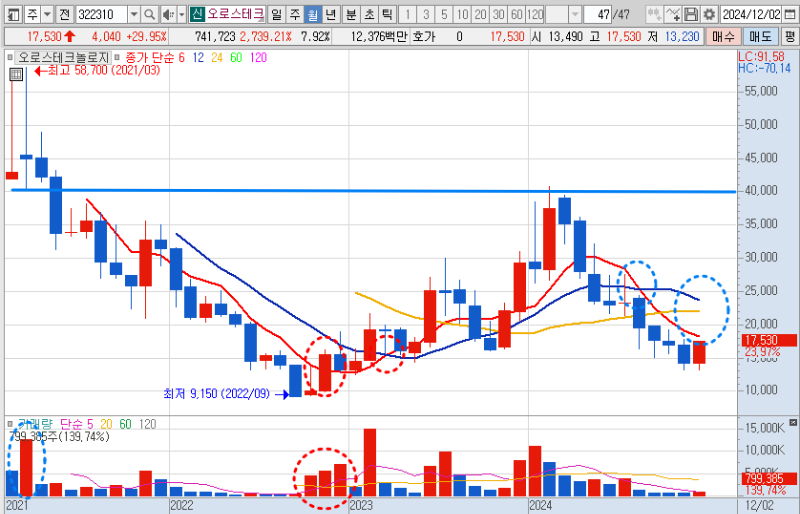Screen dimensions: 800x514
Task: Open chart settings gear icon
Action: [x=709, y=14]
